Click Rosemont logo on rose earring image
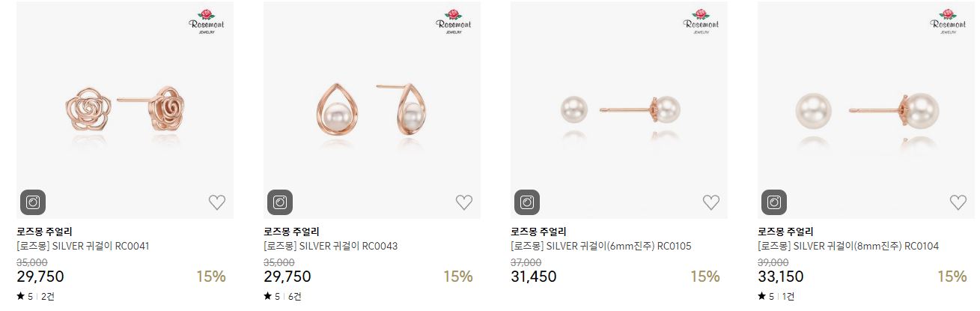Image resolution: width=980 pixels, height=311 pixels. pos(206,21)
